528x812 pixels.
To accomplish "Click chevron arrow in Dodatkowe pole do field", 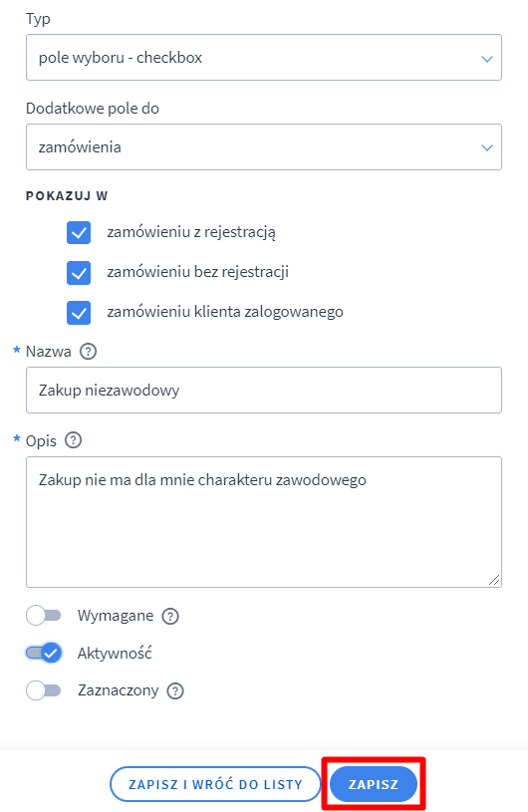I will [486, 147].
